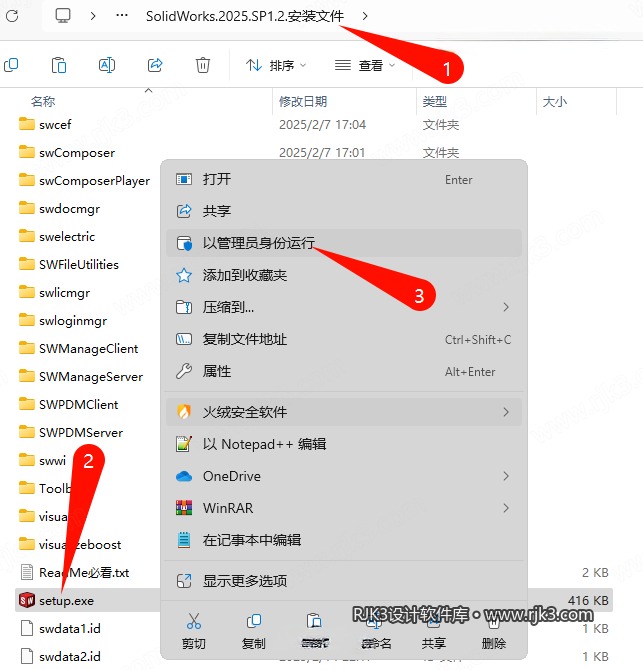
Task: Click the wrench properties icon in menu
Action: point(184,371)
